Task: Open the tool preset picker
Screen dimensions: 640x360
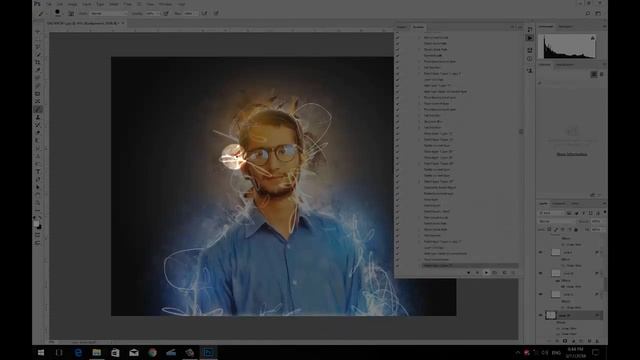Action: (x=42, y=13)
